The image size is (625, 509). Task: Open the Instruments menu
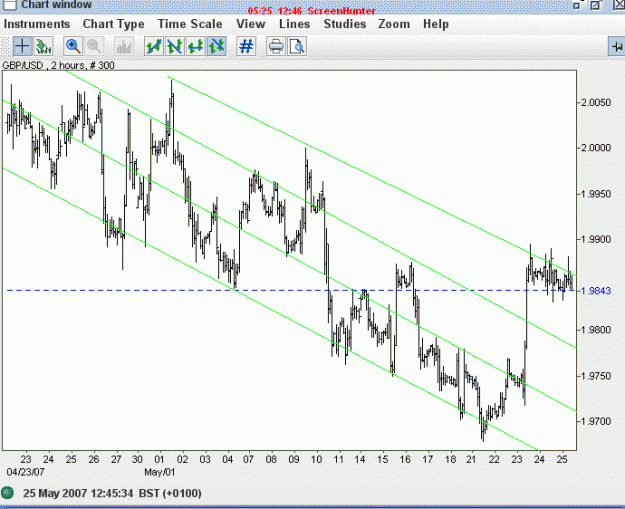[37, 24]
